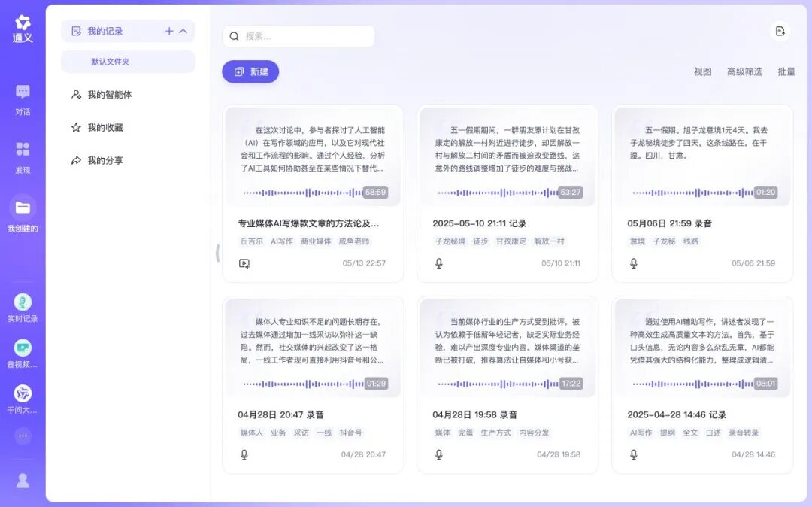Viewport: 812px width, 507px height.
Task: Click microphone icon on 04月28日 19:58 card
Action: (x=439, y=454)
